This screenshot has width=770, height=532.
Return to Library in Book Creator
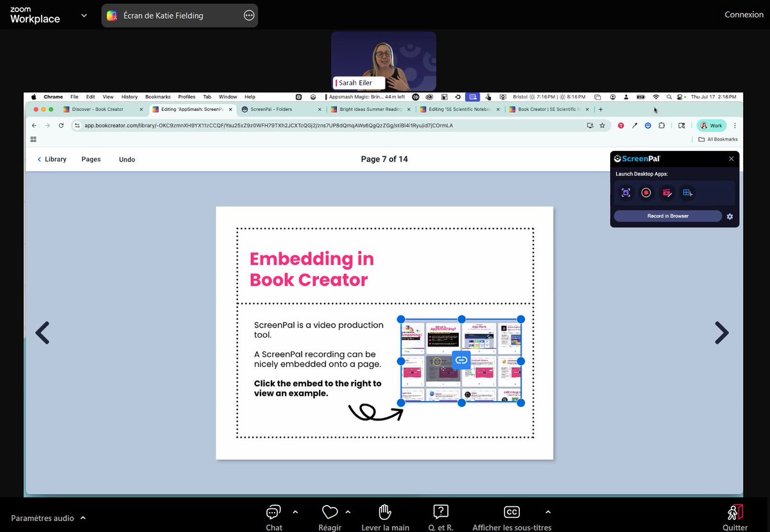(x=51, y=159)
